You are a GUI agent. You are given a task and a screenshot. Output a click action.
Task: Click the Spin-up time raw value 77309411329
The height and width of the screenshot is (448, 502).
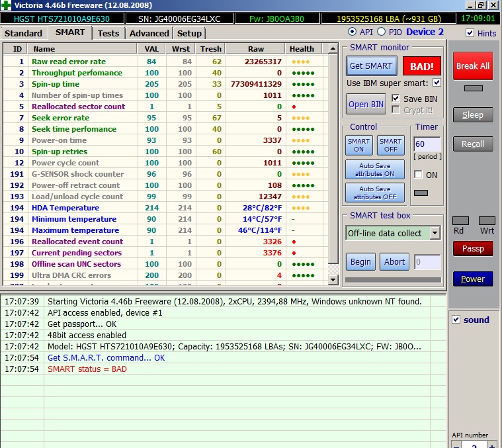point(256,84)
